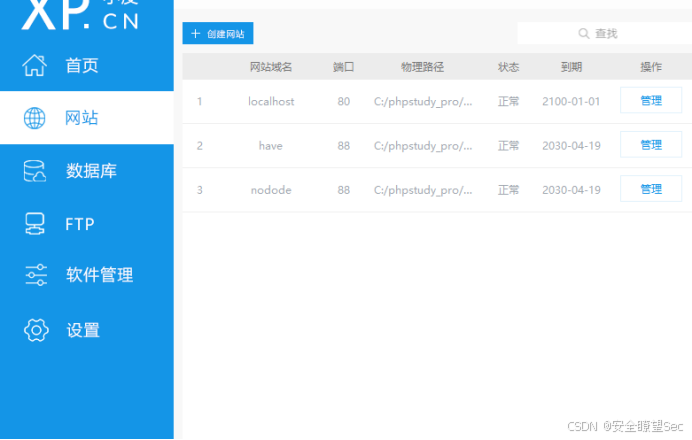
Task: Focus the 查找 search field
Action: pos(605,34)
